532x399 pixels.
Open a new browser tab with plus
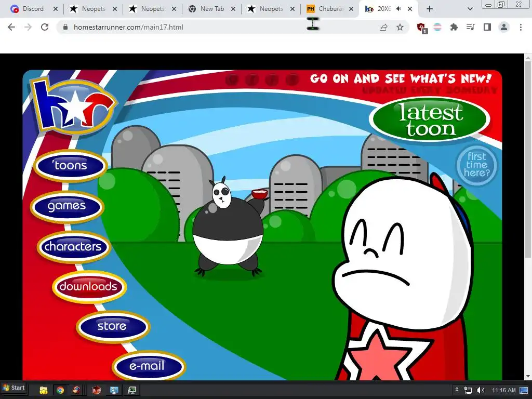click(430, 9)
